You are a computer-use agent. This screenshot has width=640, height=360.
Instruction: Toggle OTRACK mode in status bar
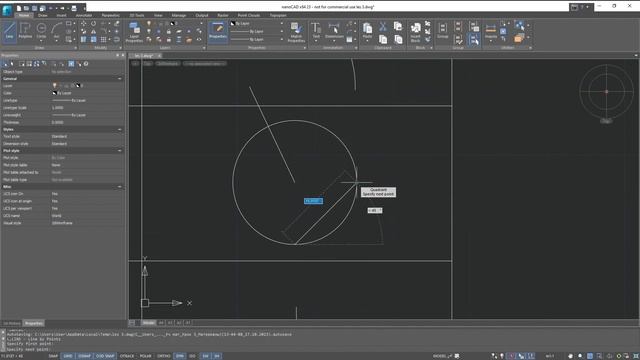pos(127,356)
